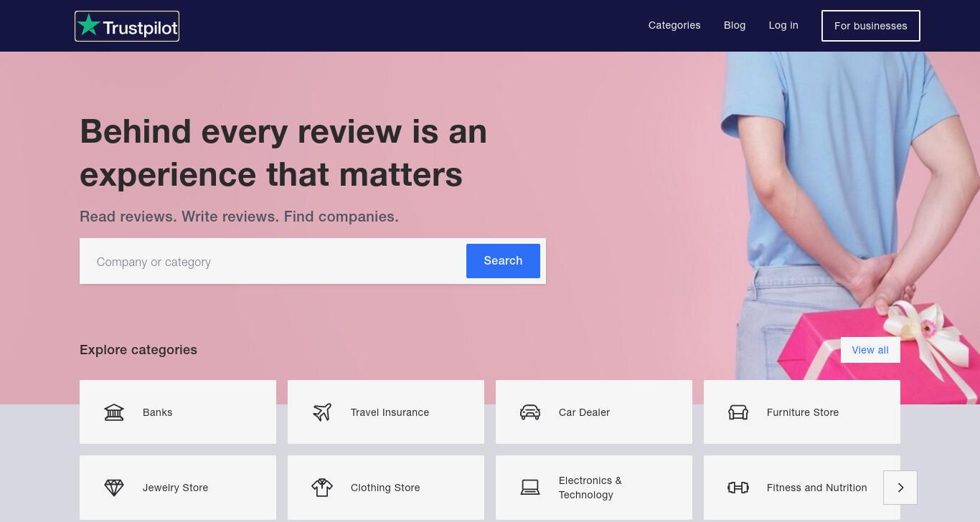
Task: Click the Banks building icon
Action: pos(114,412)
